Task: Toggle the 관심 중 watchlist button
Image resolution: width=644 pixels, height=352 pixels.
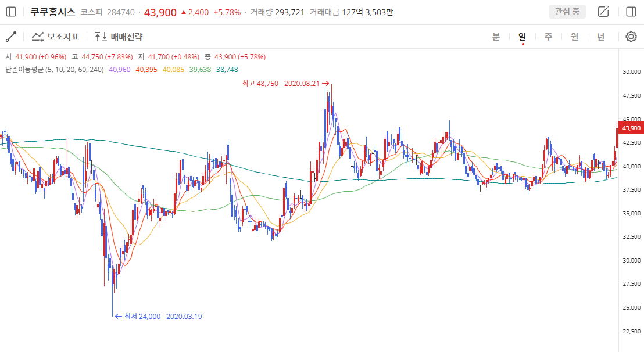Action: 567,12
